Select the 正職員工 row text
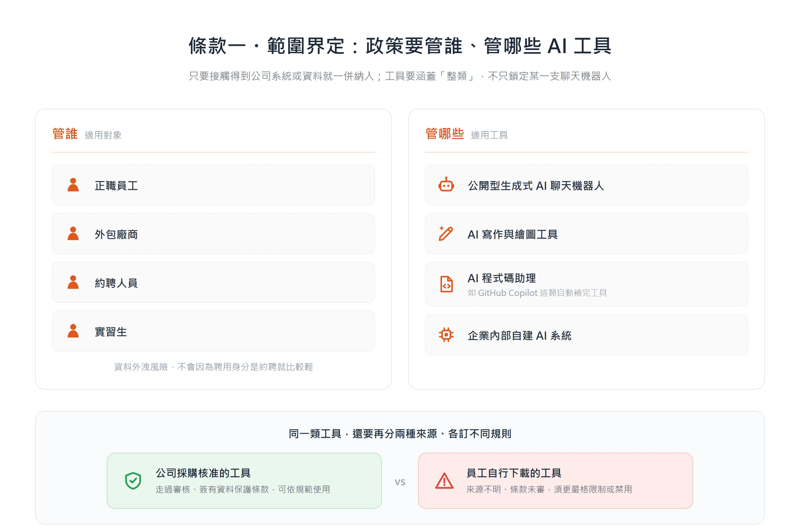 (116, 185)
